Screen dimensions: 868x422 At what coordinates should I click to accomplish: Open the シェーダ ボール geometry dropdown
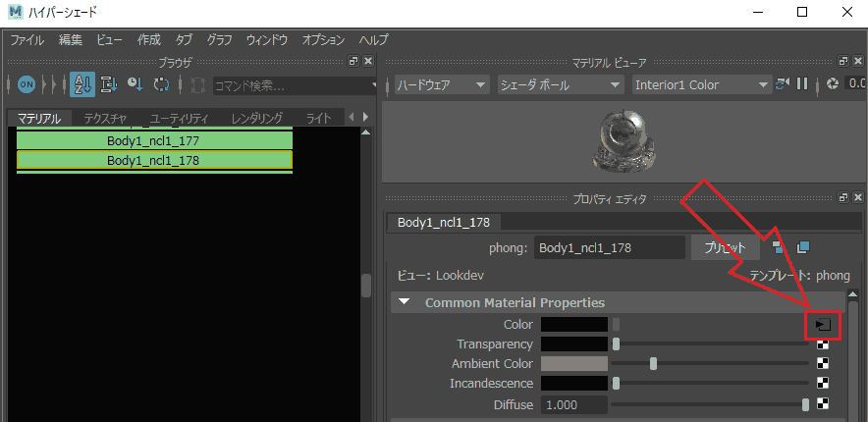click(x=561, y=84)
